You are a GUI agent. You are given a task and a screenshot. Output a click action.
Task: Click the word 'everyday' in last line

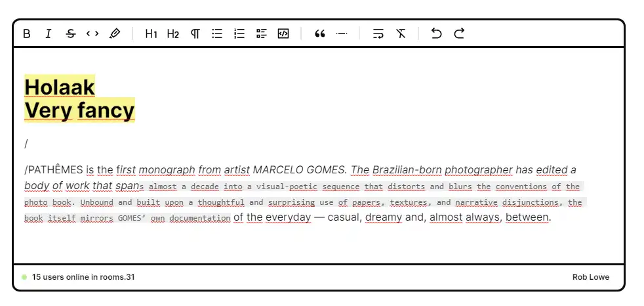[x=289, y=217]
